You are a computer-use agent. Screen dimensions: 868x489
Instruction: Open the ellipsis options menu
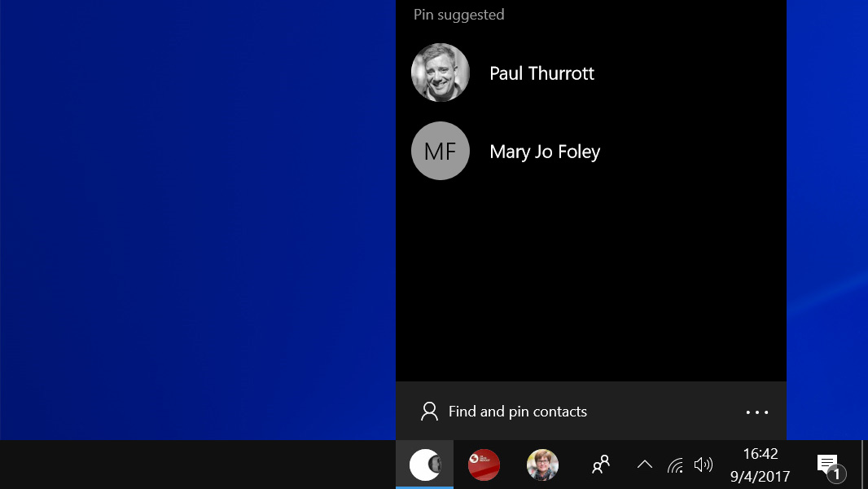(x=756, y=412)
